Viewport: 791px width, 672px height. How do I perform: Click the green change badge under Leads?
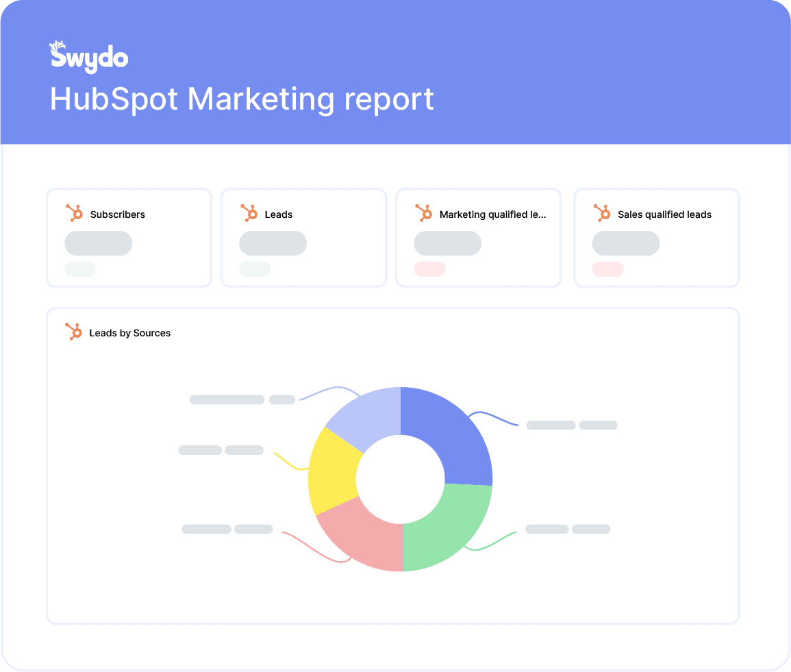(x=255, y=269)
